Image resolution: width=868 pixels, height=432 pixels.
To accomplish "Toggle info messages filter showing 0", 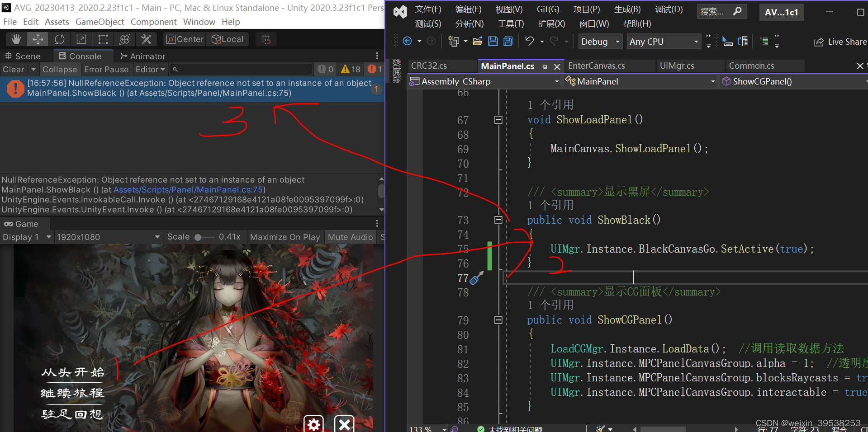I will 326,69.
